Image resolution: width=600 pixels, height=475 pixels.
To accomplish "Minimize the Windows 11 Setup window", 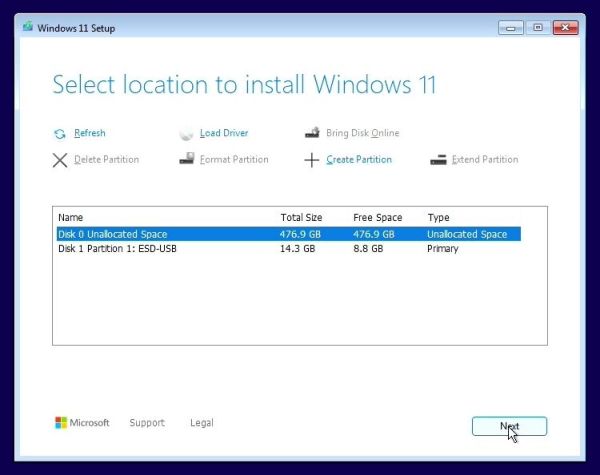I will pos(510,28).
